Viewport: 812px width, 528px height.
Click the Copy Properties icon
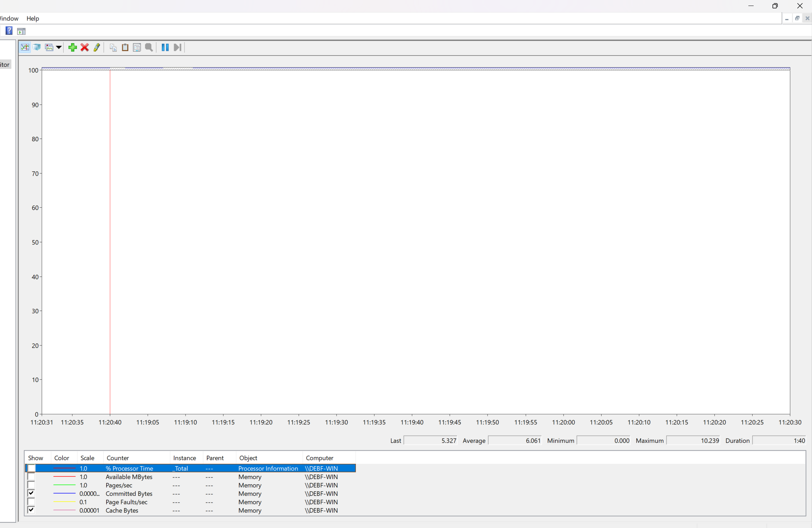[x=113, y=48]
